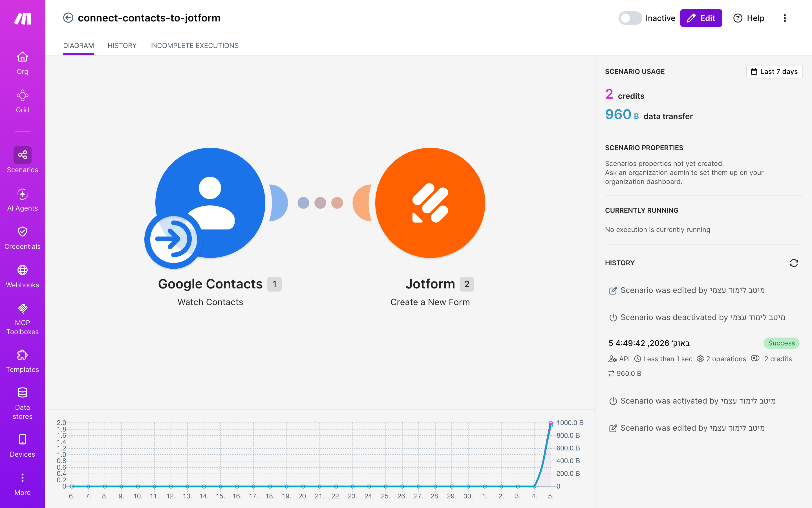Open the three-dot options menu in header
The image size is (812, 508).
[x=785, y=18]
